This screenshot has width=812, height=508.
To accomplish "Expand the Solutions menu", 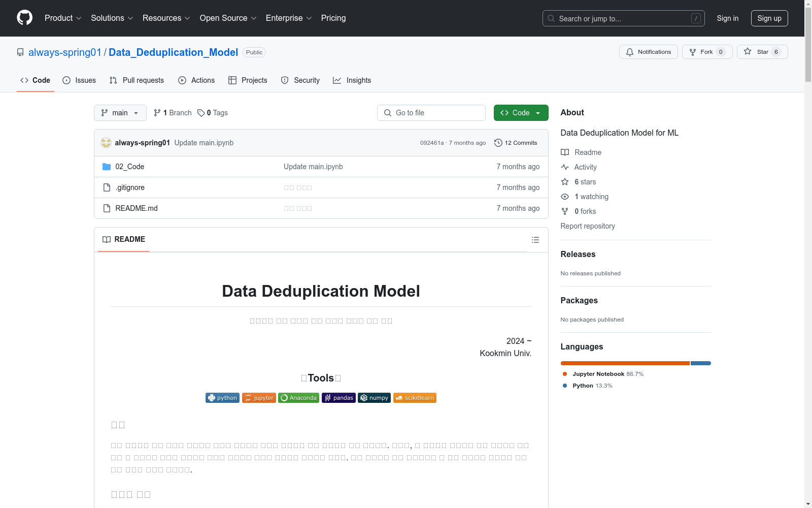I will click(x=112, y=18).
